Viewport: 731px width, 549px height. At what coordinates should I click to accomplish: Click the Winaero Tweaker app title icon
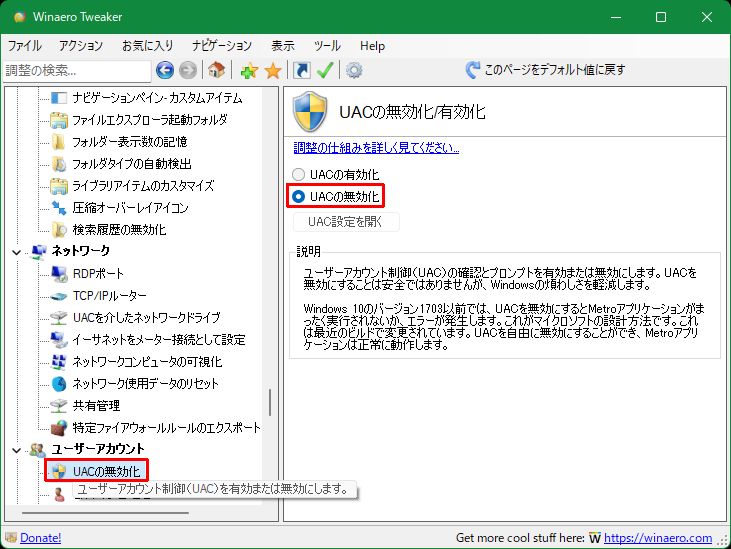pos(19,17)
